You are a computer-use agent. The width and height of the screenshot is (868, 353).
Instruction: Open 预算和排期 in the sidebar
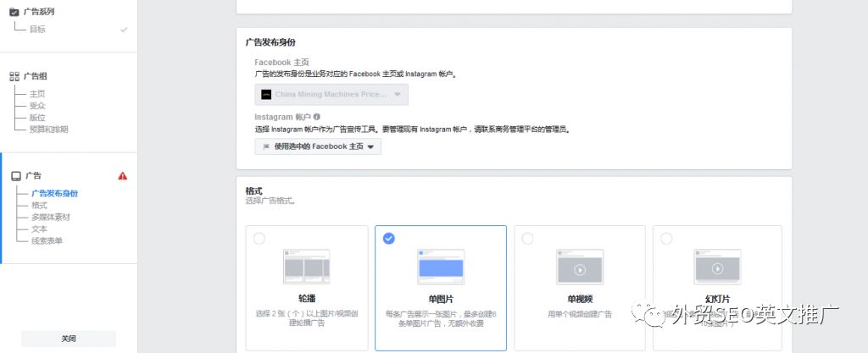(48, 130)
